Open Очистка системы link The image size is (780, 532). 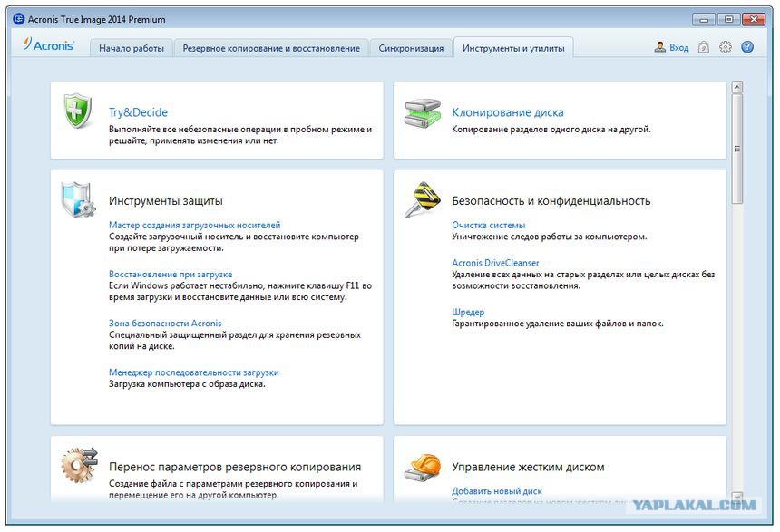coord(489,226)
